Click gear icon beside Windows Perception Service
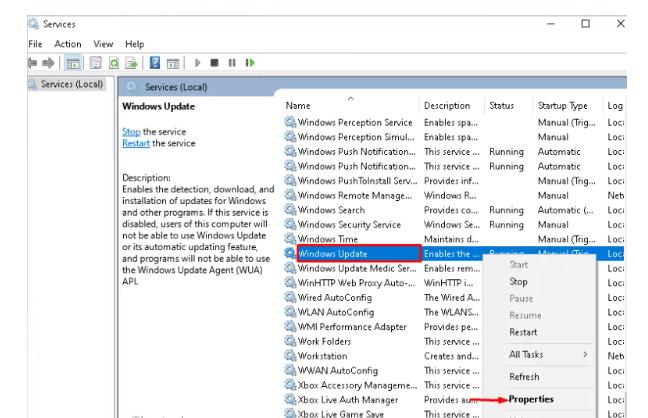Viewport: 648px width, 418px height. click(290, 122)
